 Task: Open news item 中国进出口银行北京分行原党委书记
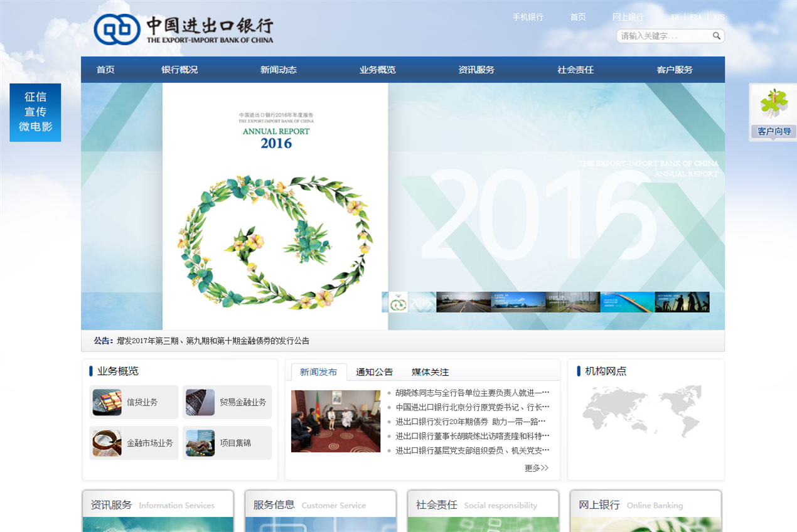473,407
